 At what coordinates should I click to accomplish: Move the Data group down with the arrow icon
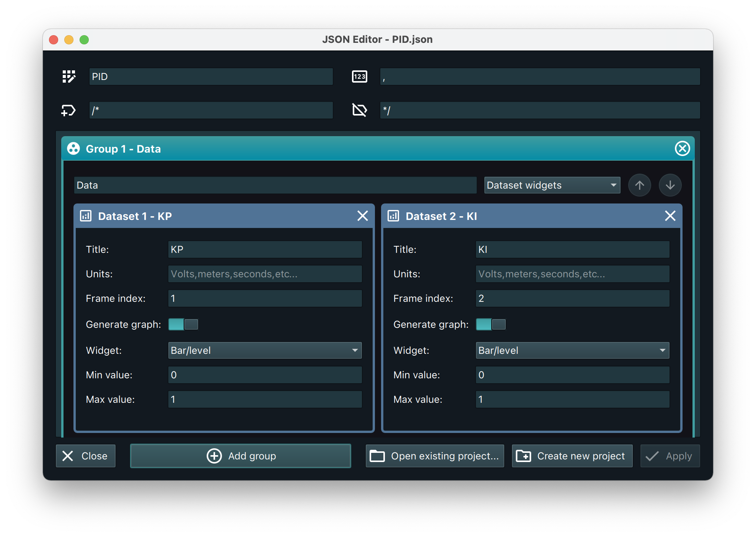670,185
